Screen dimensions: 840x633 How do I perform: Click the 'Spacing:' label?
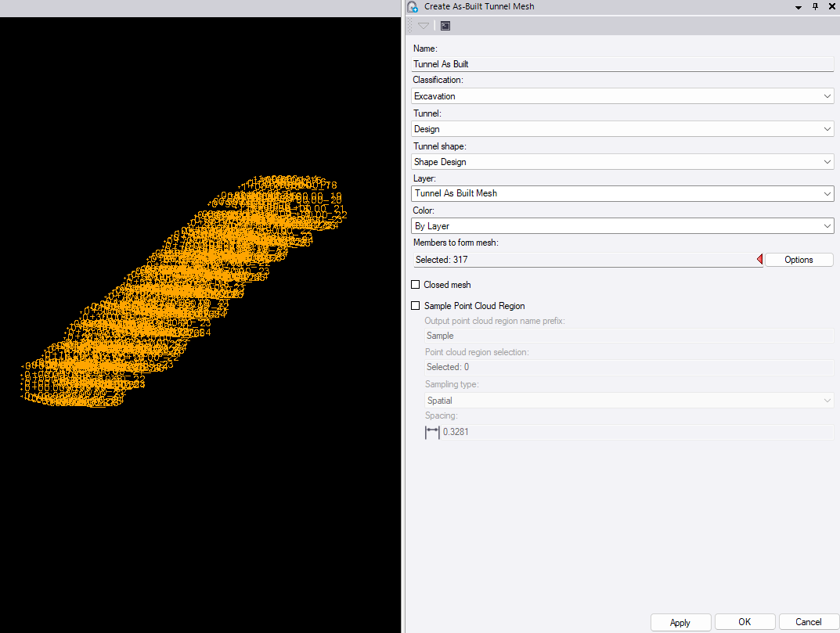tap(441, 415)
